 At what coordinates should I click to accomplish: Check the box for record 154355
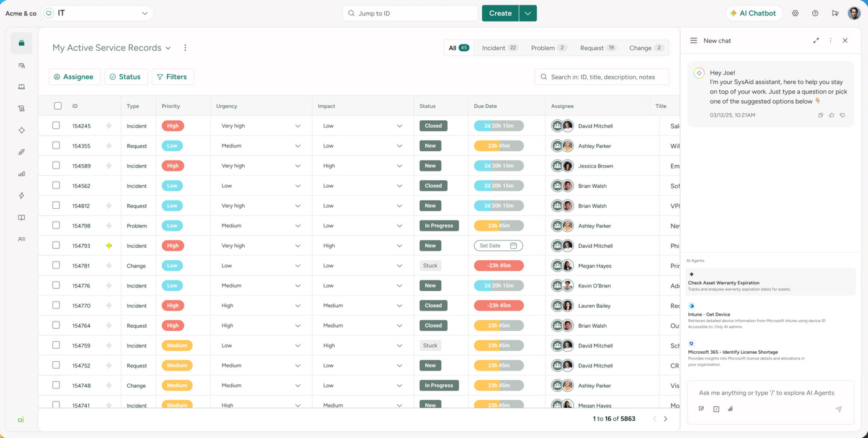click(x=56, y=146)
